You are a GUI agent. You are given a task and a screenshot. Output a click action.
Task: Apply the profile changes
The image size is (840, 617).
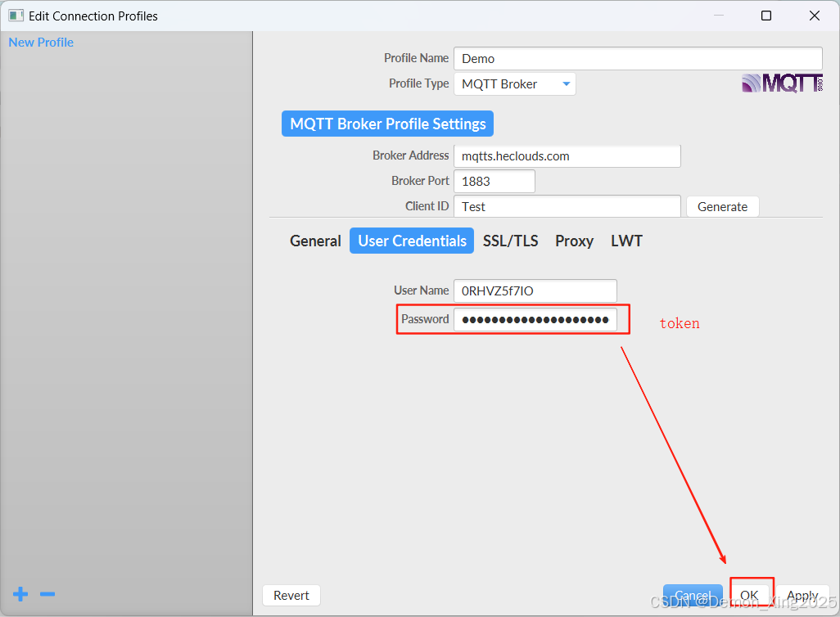click(802, 596)
